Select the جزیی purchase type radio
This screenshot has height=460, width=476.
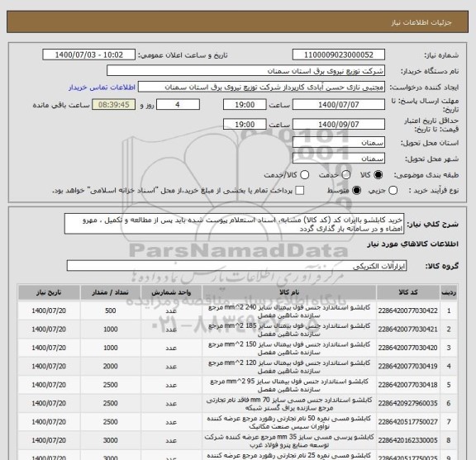click(393, 191)
